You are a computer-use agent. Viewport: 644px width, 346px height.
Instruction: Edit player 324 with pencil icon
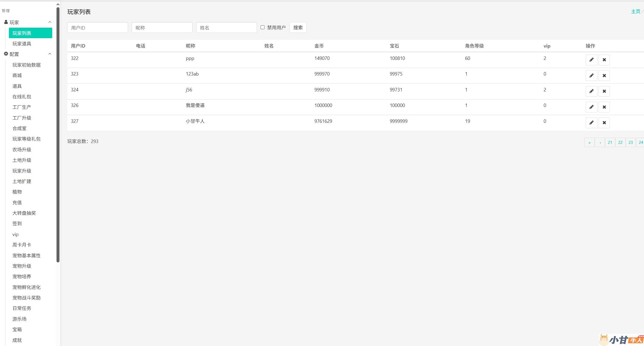[591, 91]
